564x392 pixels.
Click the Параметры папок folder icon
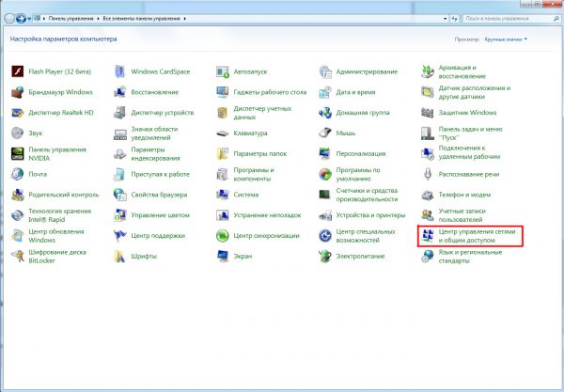pos(222,153)
